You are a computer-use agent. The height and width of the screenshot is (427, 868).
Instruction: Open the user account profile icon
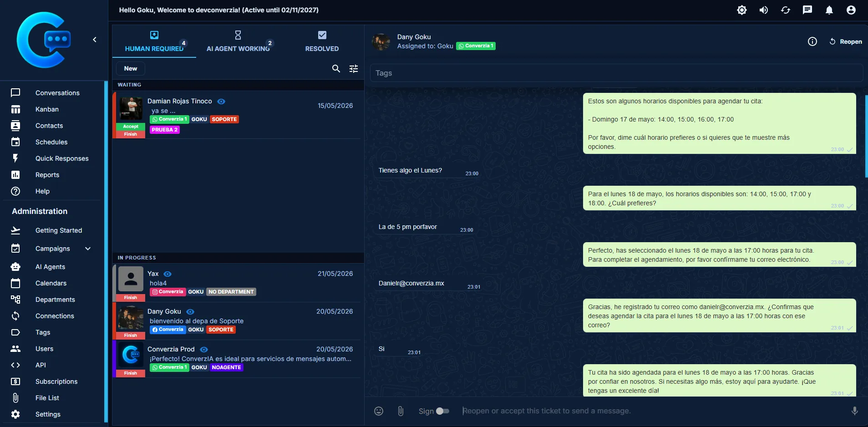coord(851,10)
